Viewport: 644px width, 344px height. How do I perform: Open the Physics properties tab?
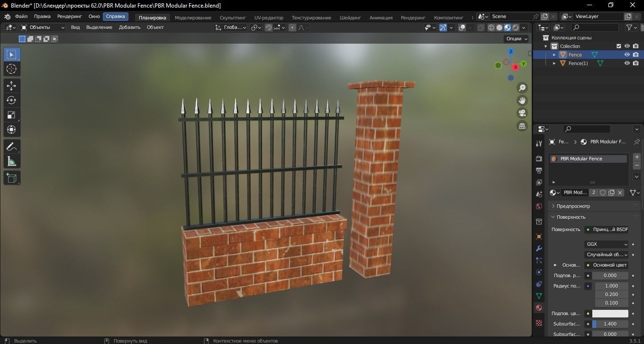539,272
